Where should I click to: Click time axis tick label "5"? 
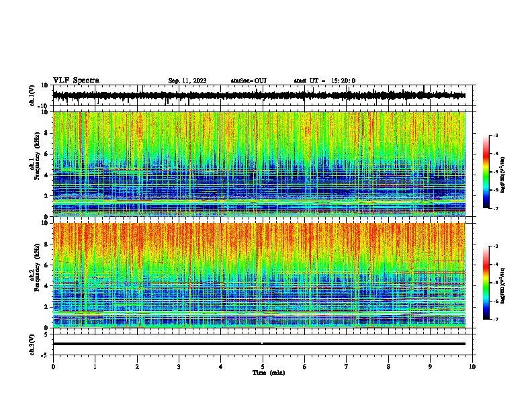pyautogui.click(x=263, y=367)
